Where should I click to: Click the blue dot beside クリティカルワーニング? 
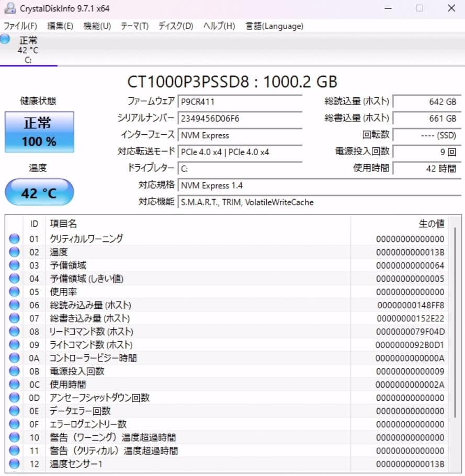[x=14, y=239]
